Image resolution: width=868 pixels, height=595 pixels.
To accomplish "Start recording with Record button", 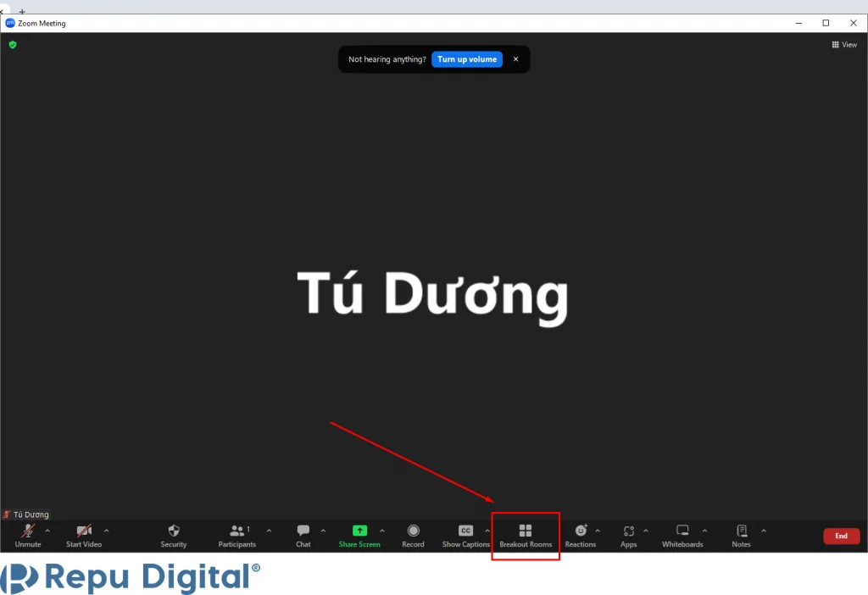I will click(x=413, y=535).
